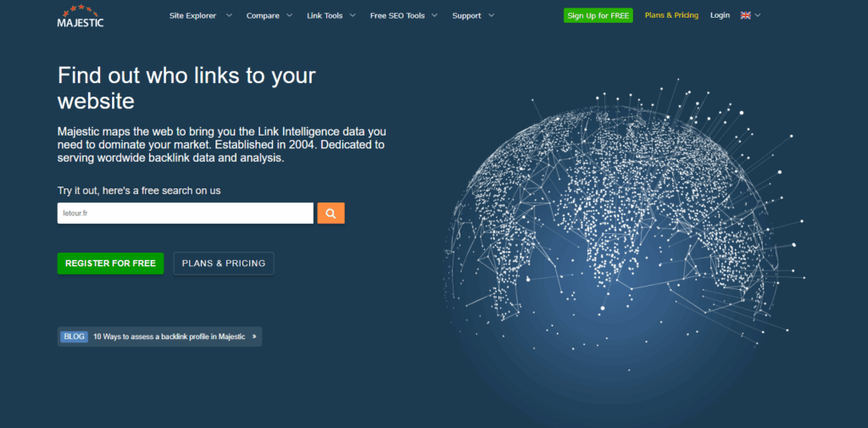This screenshot has height=428, width=868.
Task: Expand the language selector chevron
Action: point(758,15)
